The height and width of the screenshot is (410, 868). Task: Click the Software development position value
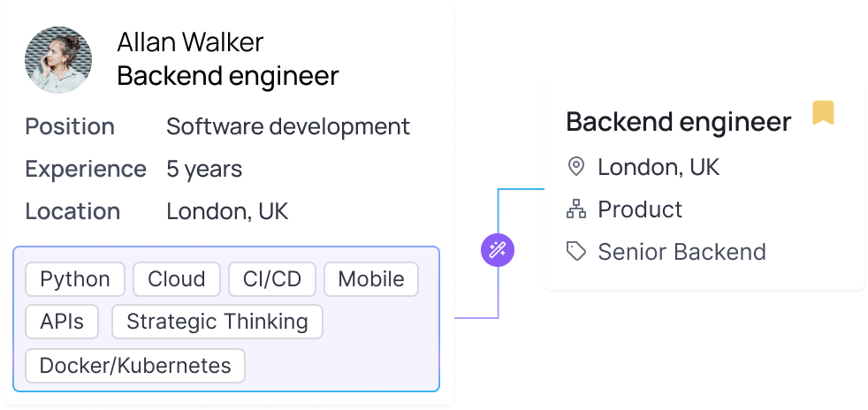pos(288,126)
